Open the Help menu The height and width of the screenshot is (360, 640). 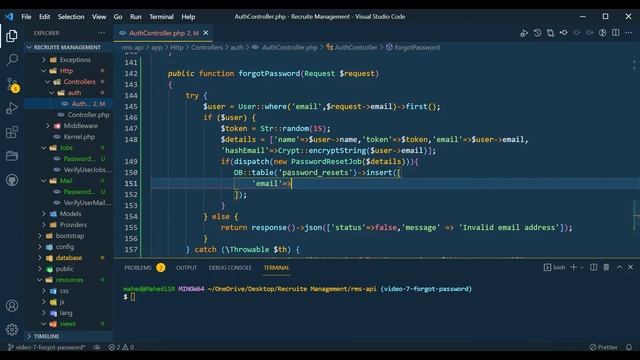coord(188,17)
